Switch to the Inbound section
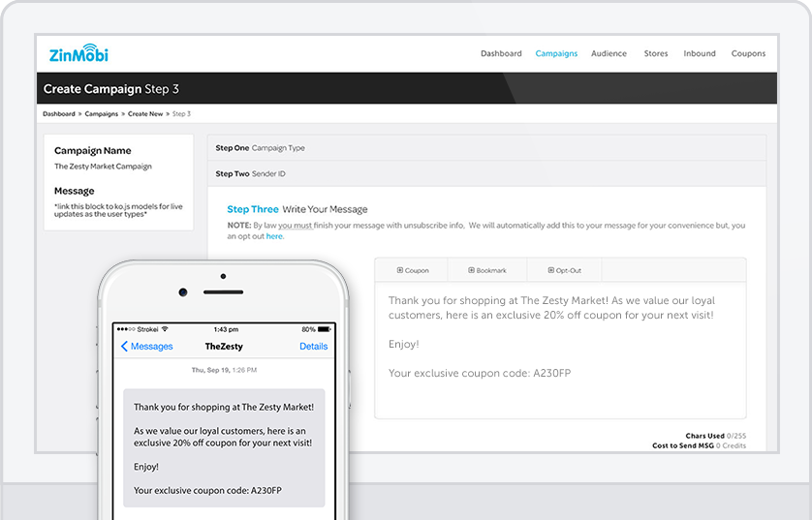Screen dimensions: 812x520 [x=699, y=53]
